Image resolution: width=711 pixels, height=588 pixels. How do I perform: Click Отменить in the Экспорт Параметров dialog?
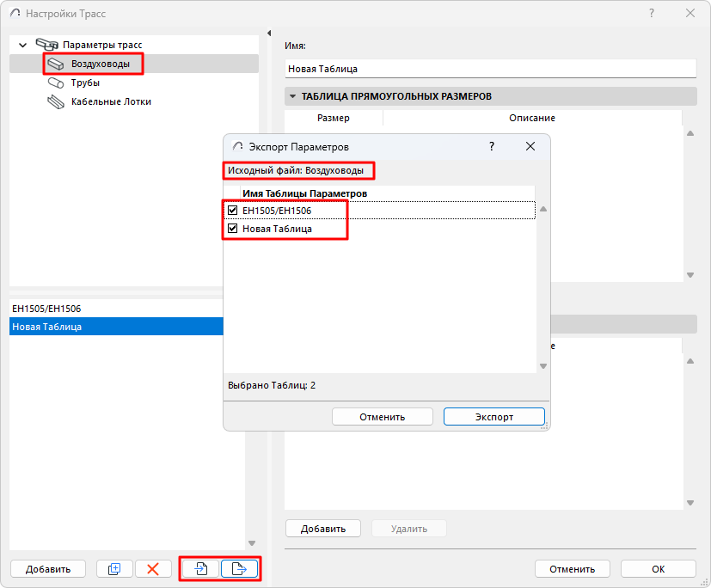[383, 417]
